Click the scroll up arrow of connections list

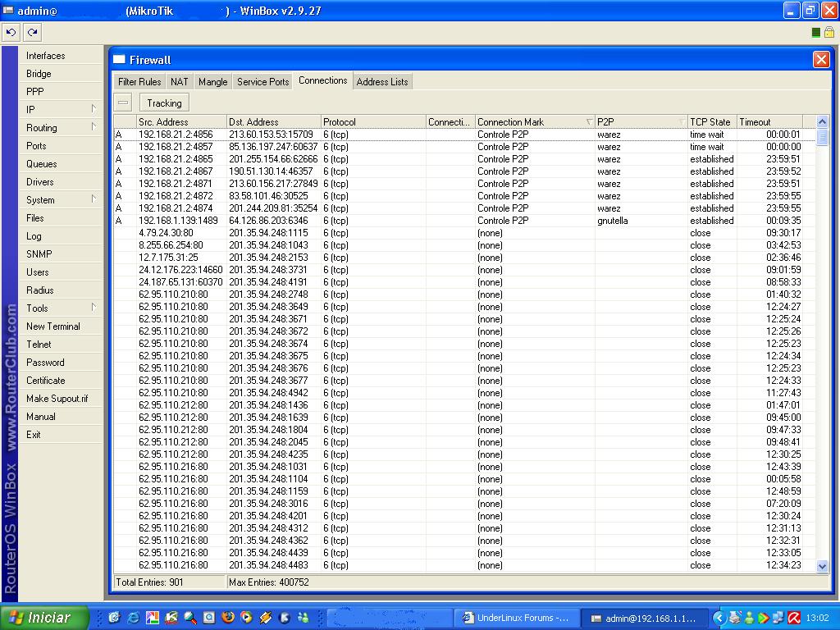(822, 121)
